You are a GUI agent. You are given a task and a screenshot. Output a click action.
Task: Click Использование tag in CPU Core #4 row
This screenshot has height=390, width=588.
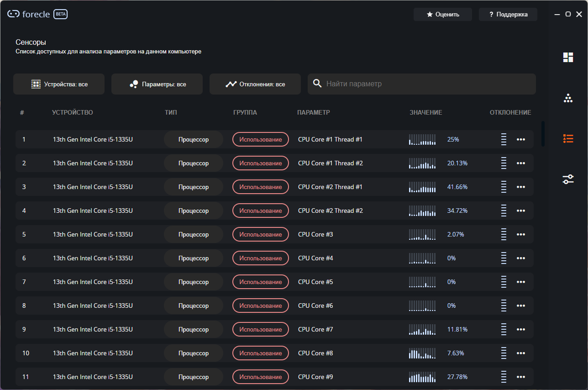pyautogui.click(x=261, y=258)
